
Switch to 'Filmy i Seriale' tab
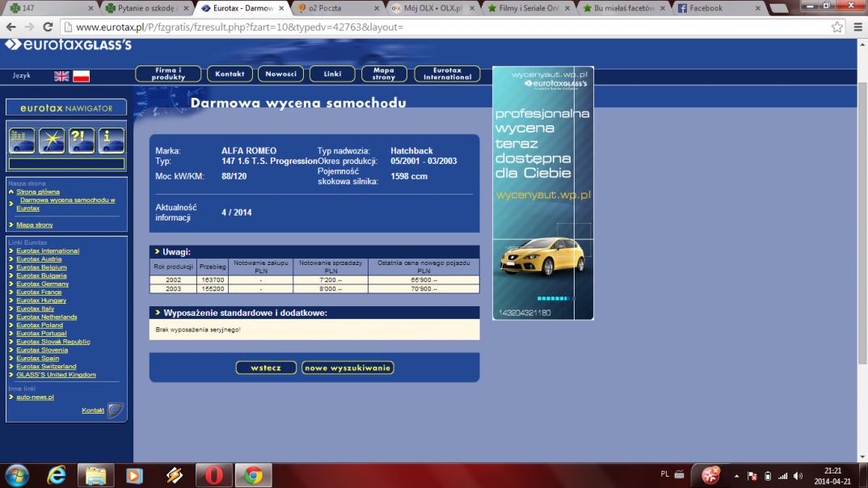[x=528, y=8]
